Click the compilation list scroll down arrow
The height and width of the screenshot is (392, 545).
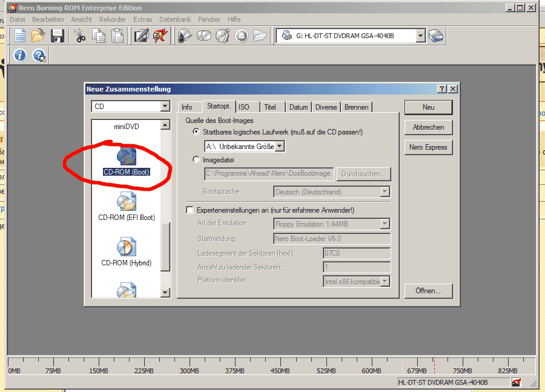[165, 293]
